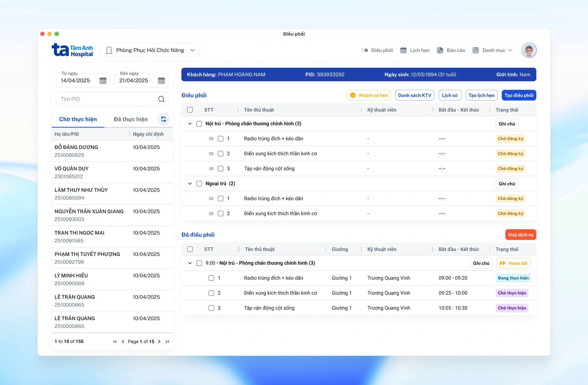Select patient ĐỖ ĐĂNG DƯƠNG
Image resolution: width=588 pixels, height=385 pixels.
112,151
